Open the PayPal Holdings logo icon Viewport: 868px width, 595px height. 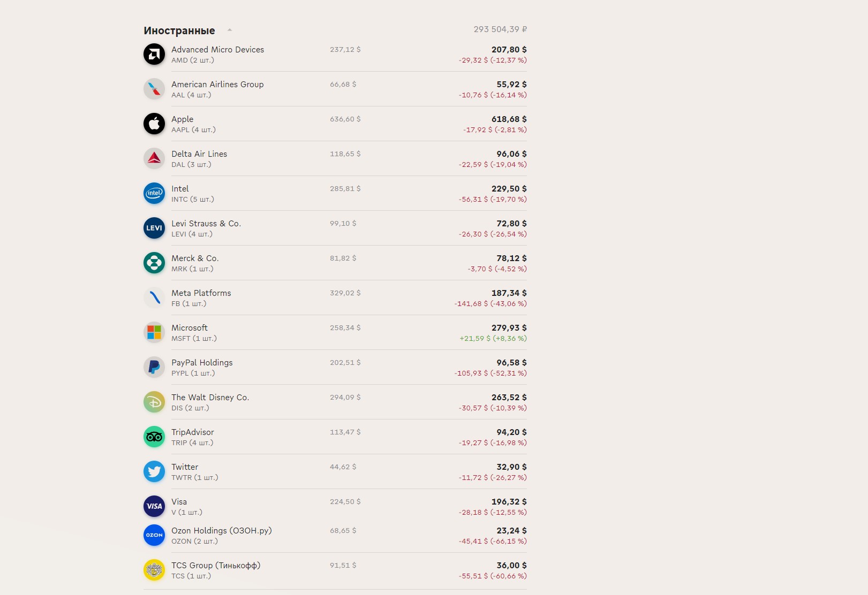154,367
